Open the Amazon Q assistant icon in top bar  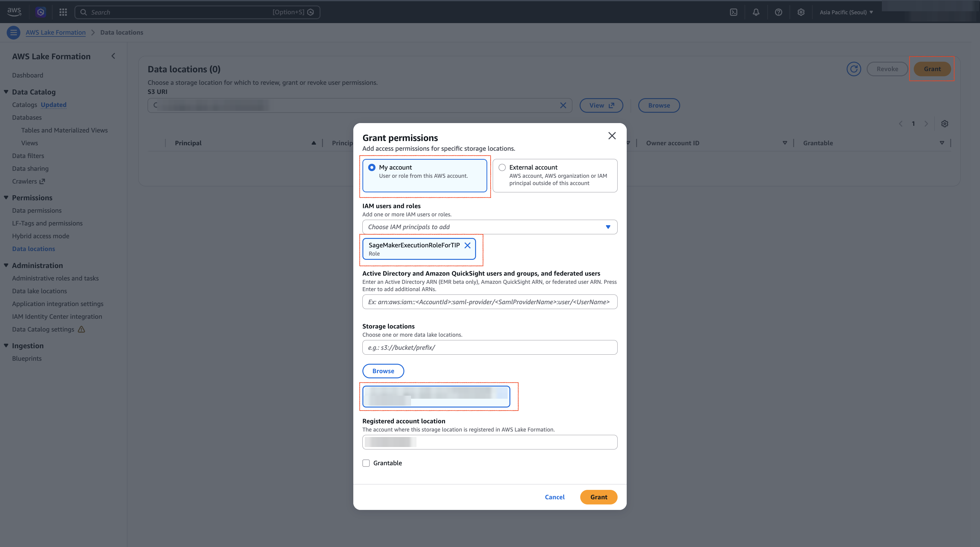41,12
